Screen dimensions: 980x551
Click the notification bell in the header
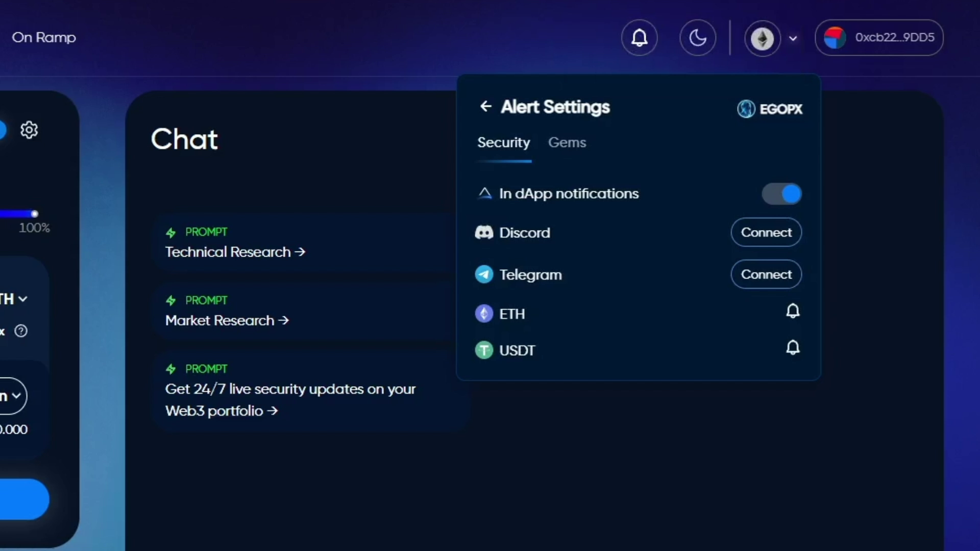pos(639,38)
